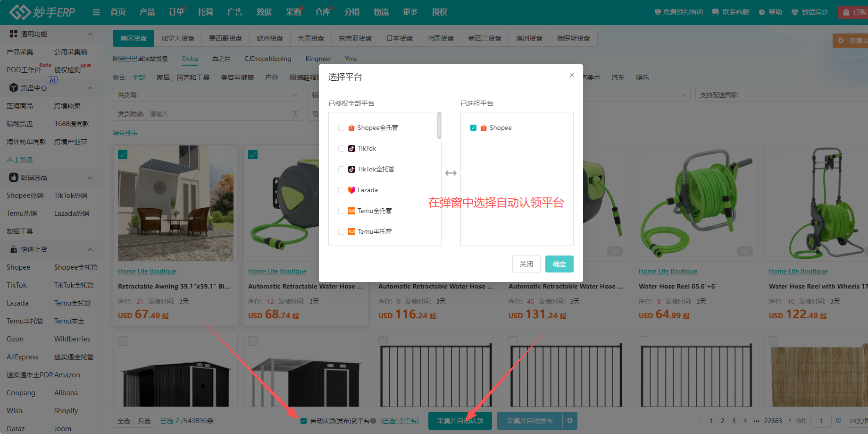Image resolution: width=868 pixels, height=434 pixels.
Task: Check the Lazada platform checkbox
Action: click(341, 190)
